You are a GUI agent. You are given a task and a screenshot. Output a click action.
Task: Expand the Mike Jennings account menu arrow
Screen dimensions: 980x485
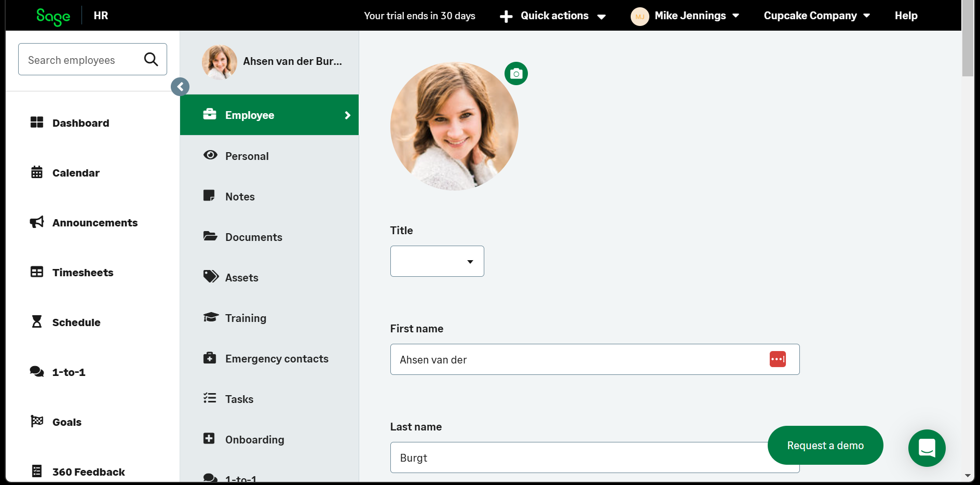pyautogui.click(x=736, y=16)
